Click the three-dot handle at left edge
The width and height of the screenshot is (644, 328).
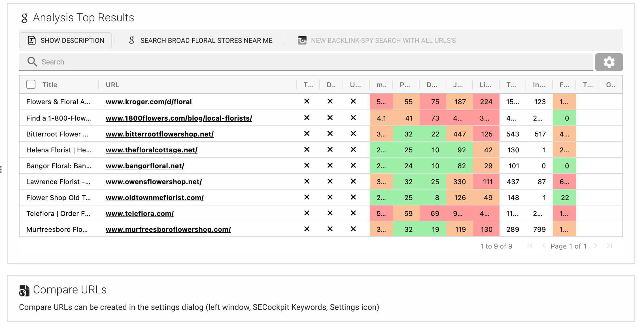(x=1, y=169)
